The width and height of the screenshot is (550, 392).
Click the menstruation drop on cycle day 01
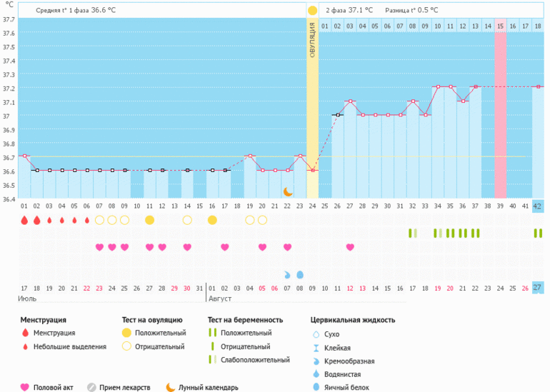pyautogui.click(x=24, y=221)
